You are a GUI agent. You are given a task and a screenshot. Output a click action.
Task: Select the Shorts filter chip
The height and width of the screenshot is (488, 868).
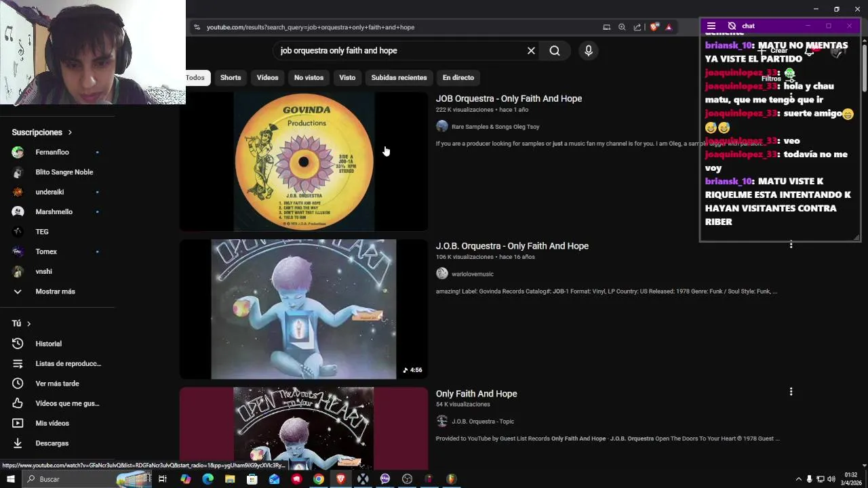pyautogui.click(x=231, y=77)
